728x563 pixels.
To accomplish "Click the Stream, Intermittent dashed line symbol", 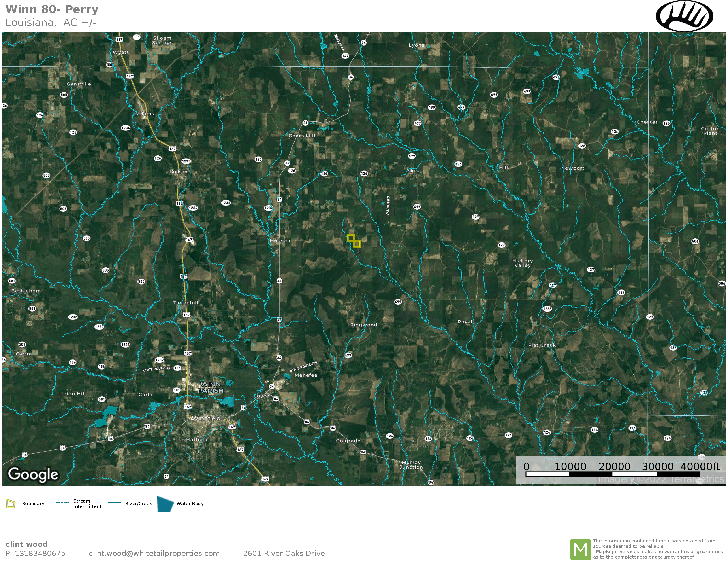I will (x=63, y=503).
